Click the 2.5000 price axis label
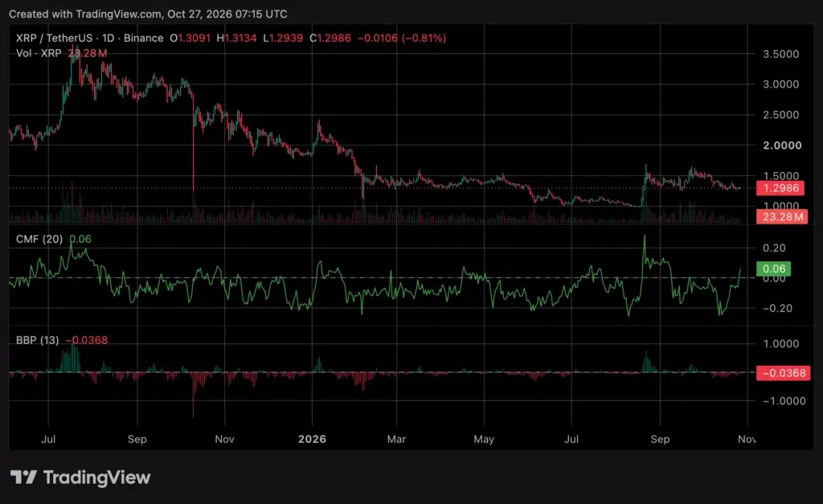 (x=780, y=114)
